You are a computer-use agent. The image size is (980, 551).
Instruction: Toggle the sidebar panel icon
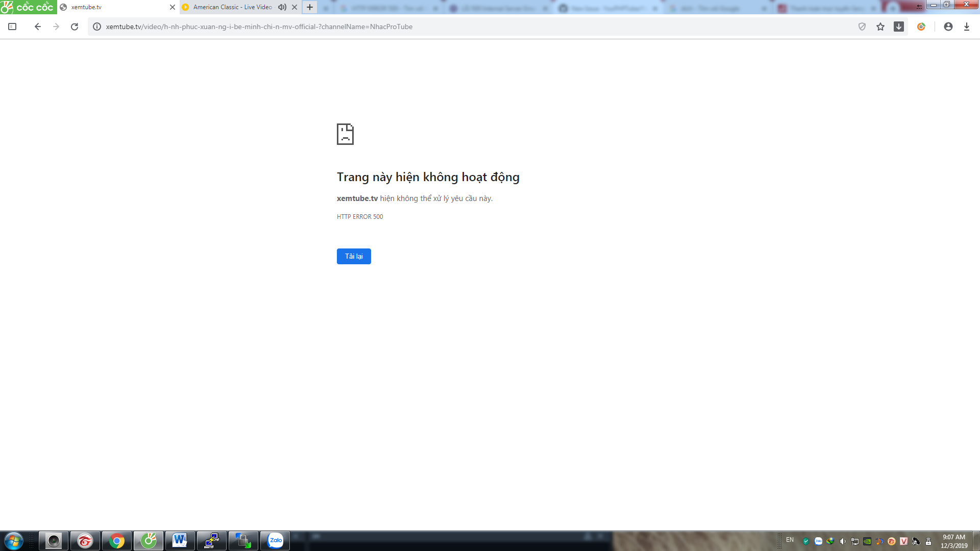[12, 27]
